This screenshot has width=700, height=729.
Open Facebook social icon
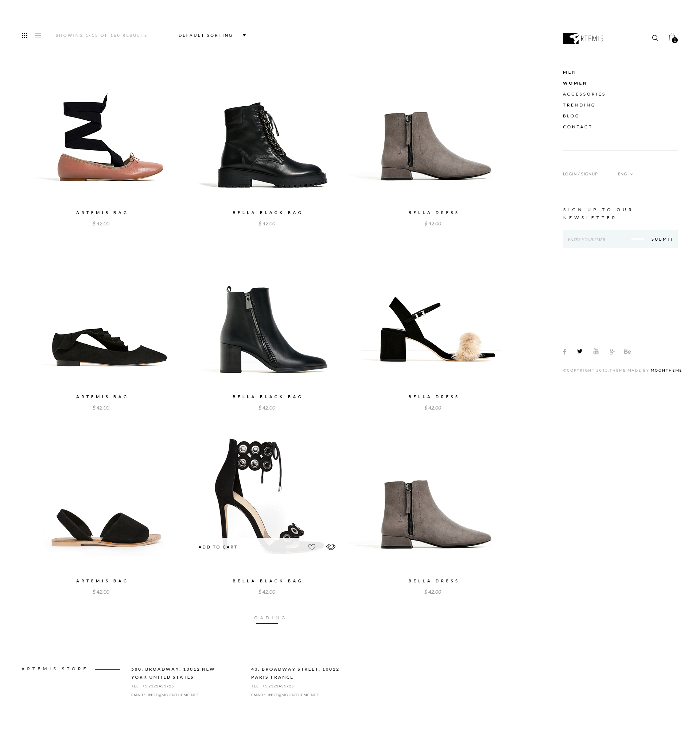[564, 352]
